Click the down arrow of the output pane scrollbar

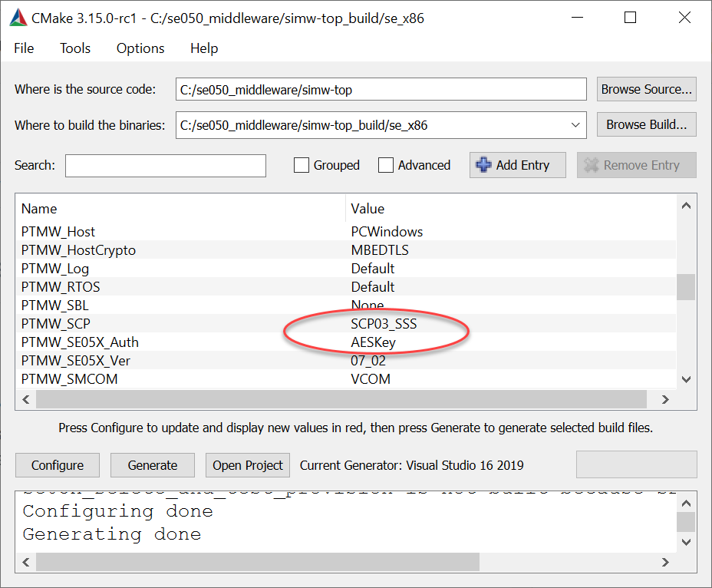pyautogui.click(x=687, y=542)
